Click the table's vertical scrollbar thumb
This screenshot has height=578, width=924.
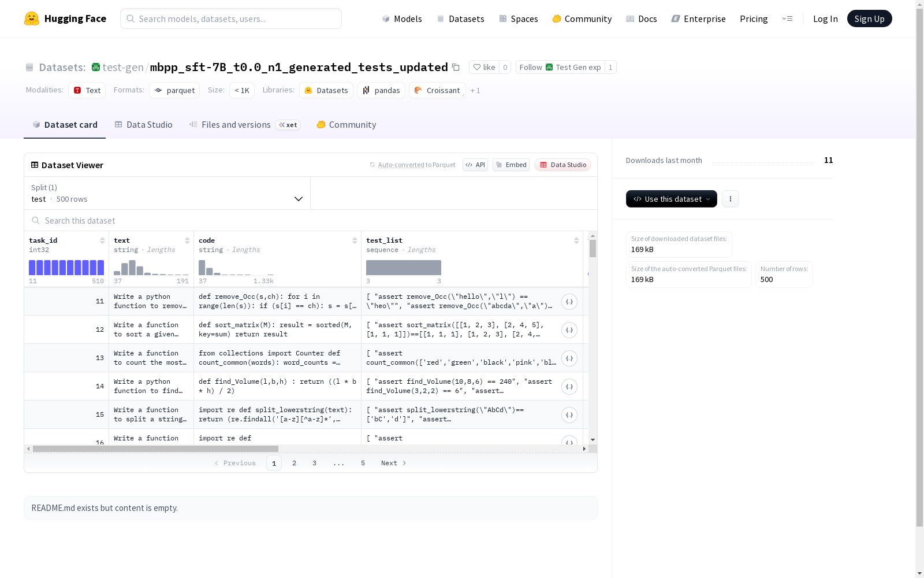pyautogui.click(x=593, y=249)
